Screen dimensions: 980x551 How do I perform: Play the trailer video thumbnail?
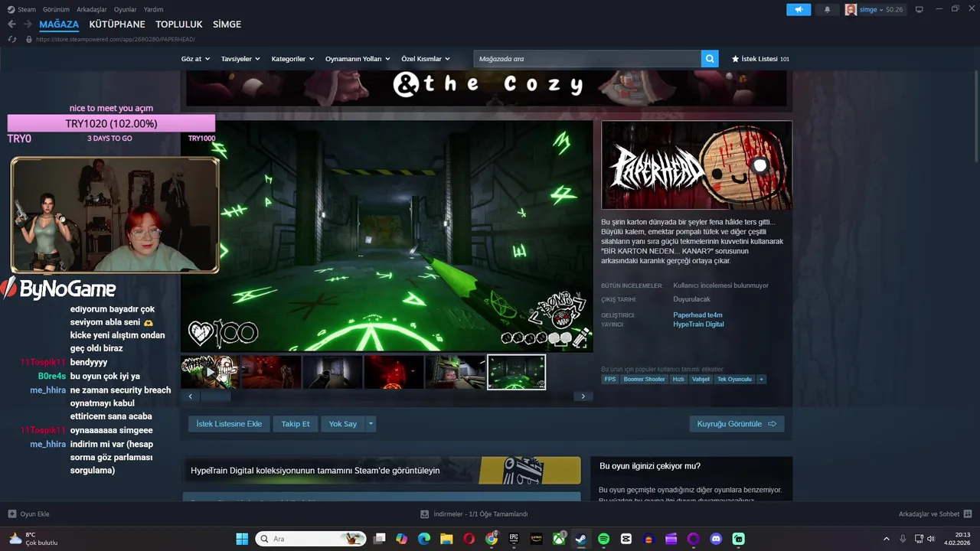click(210, 372)
